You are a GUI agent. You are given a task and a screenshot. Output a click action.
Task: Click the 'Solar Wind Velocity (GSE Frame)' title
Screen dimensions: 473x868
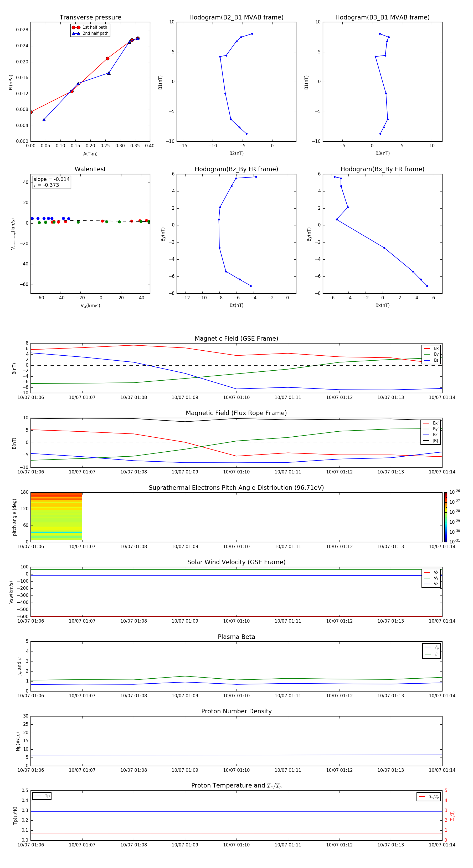pyautogui.click(x=236, y=562)
